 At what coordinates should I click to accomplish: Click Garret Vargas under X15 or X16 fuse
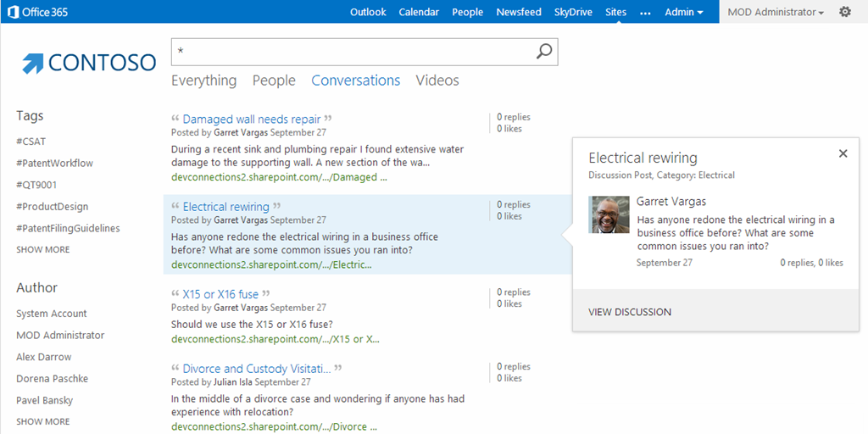point(241,308)
